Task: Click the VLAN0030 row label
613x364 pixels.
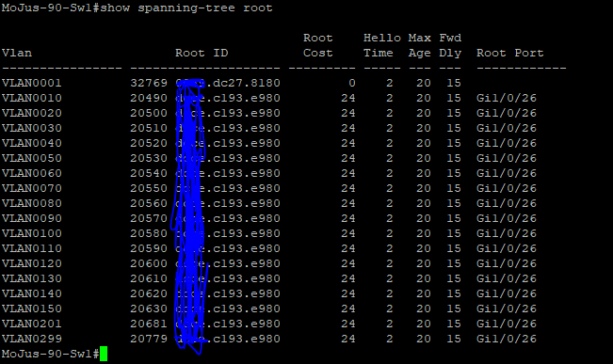Action: 32,128
